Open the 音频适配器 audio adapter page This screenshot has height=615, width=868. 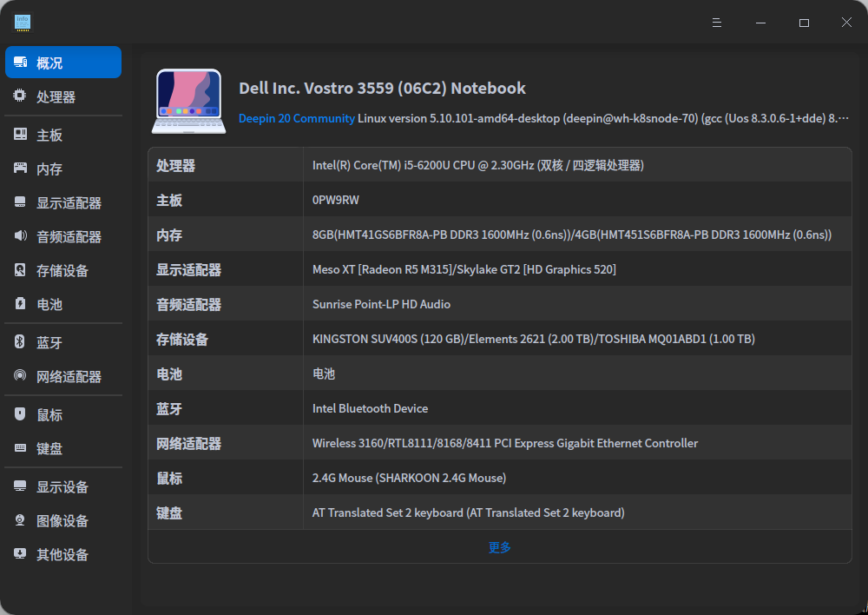[x=63, y=236]
